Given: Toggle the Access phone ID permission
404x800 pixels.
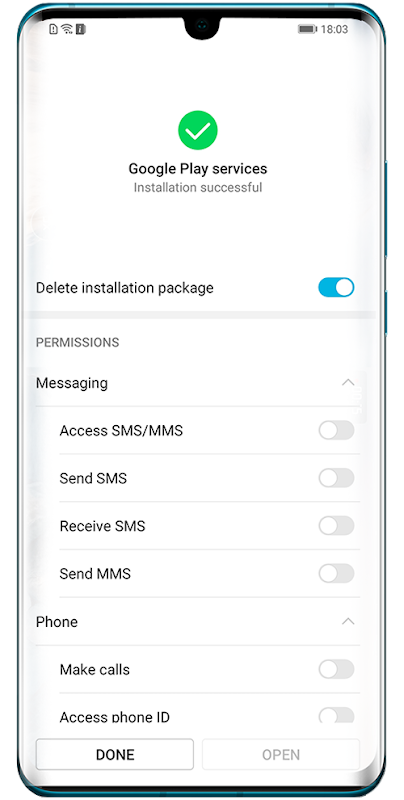Looking at the screenshot, I should pyautogui.click(x=336, y=715).
